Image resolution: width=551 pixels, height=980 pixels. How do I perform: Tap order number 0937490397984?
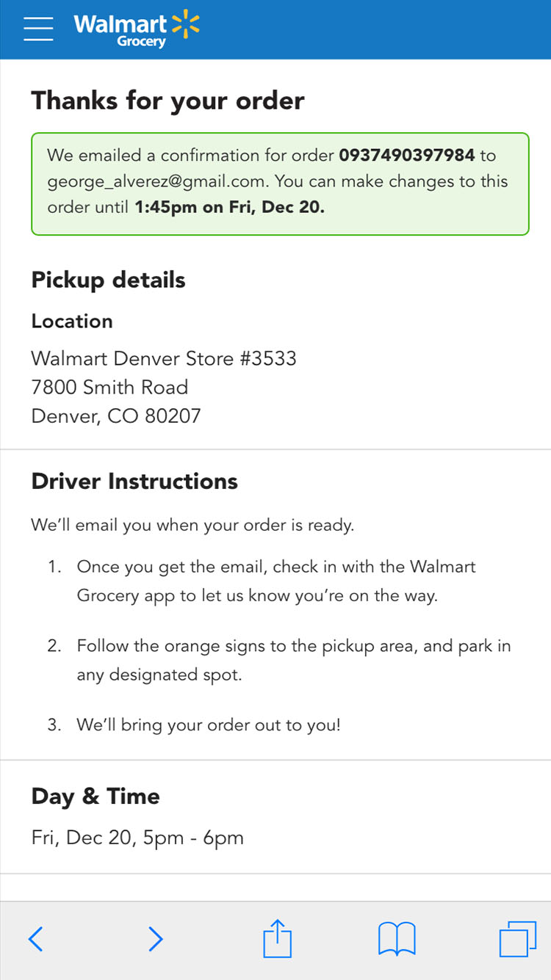click(x=407, y=156)
